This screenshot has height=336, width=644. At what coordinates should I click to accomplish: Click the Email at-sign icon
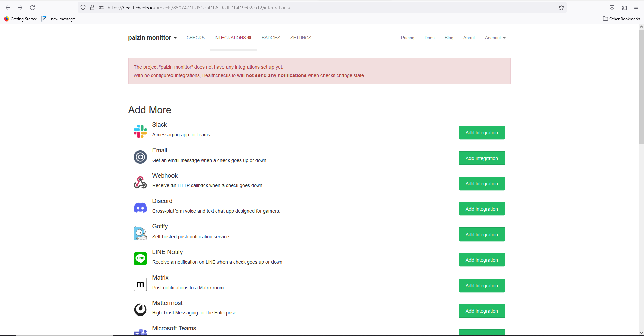140,157
